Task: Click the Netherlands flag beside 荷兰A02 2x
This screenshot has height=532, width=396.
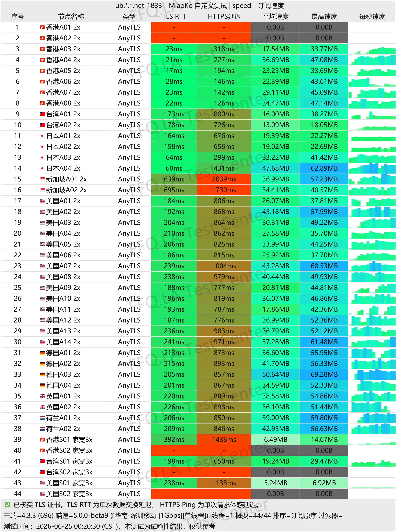Action: [x=42, y=429]
